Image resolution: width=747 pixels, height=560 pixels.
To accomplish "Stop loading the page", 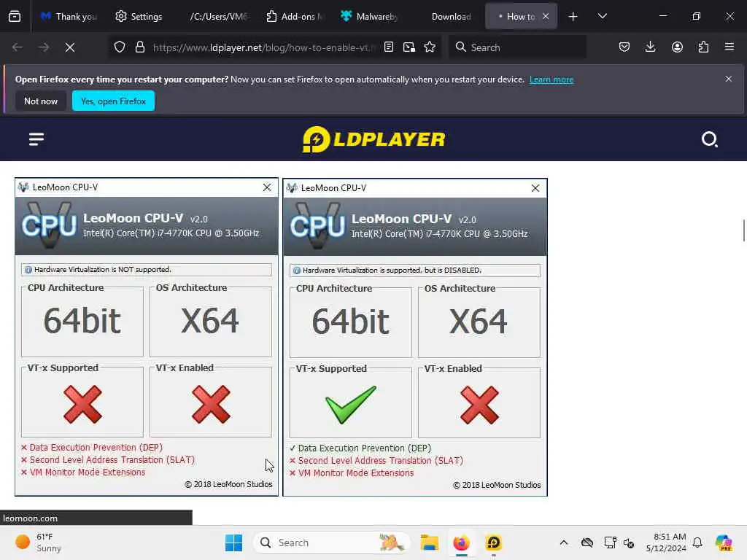I will coord(70,47).
